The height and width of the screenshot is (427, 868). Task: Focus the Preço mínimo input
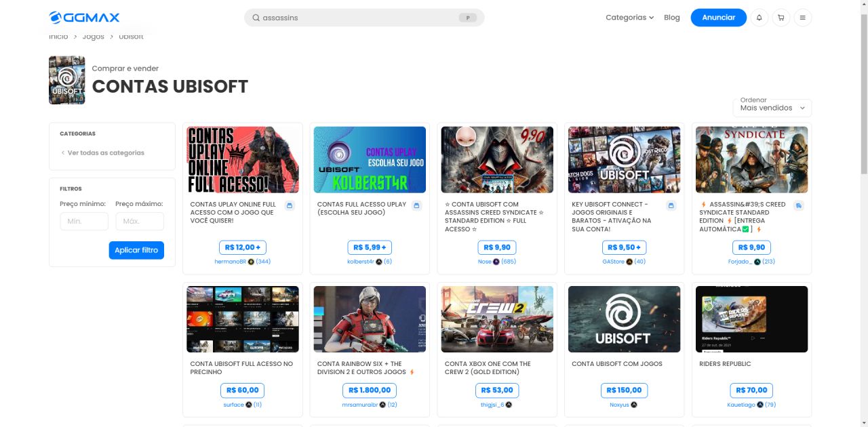click(84, 222)
